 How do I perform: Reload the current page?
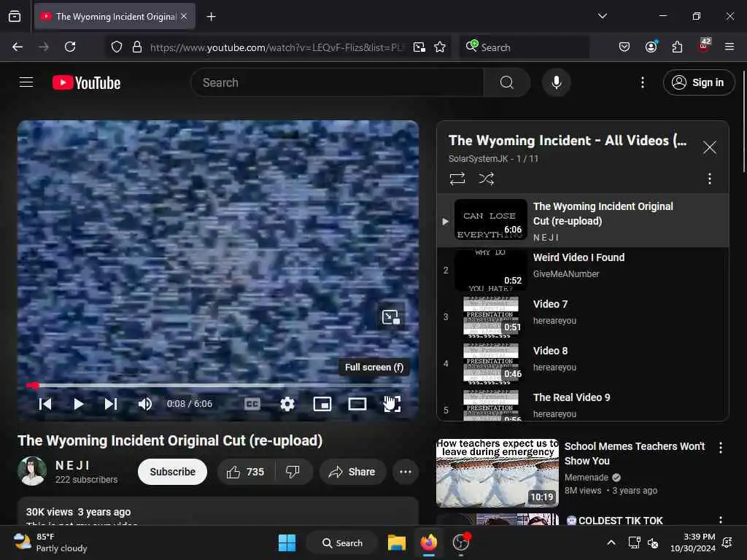point(70,47)
